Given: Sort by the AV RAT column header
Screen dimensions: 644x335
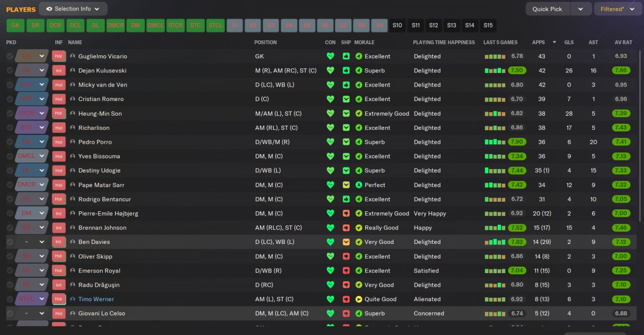Looking at the screenshot, I should tap(623, 42).
